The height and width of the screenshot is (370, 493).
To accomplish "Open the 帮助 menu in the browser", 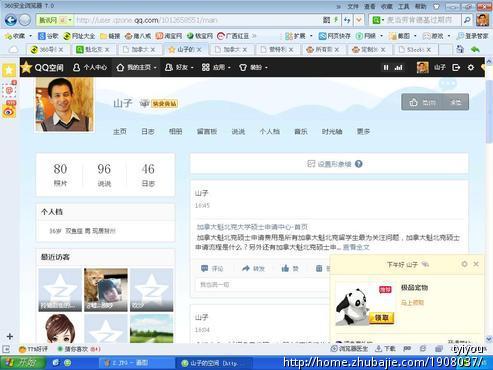I will click(420, 6).
